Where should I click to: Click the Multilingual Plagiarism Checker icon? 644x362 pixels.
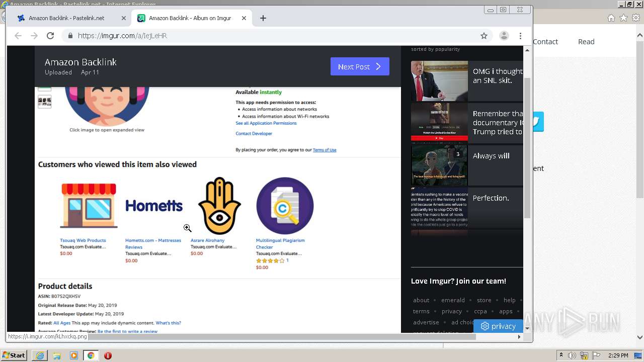(285, 206)
